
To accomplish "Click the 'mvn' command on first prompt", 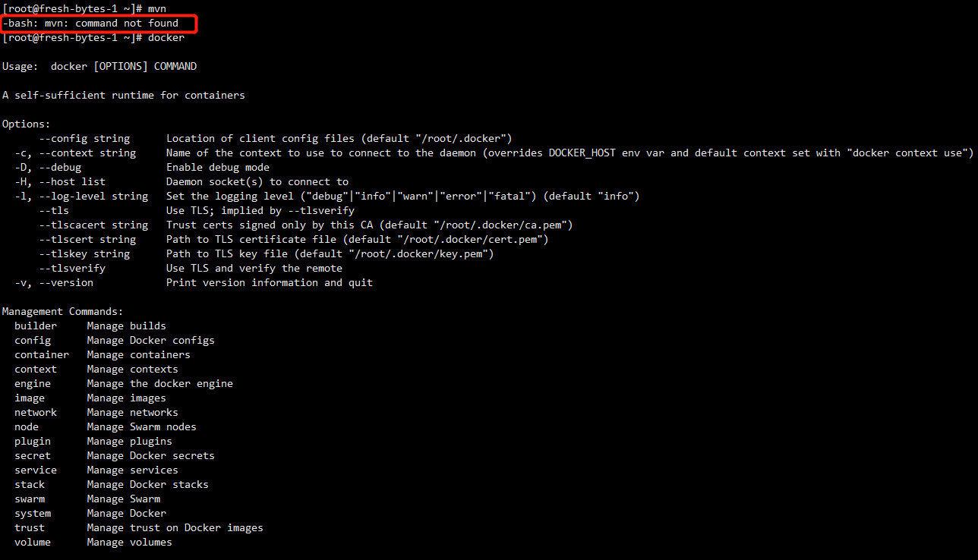I will pos(156,9).
